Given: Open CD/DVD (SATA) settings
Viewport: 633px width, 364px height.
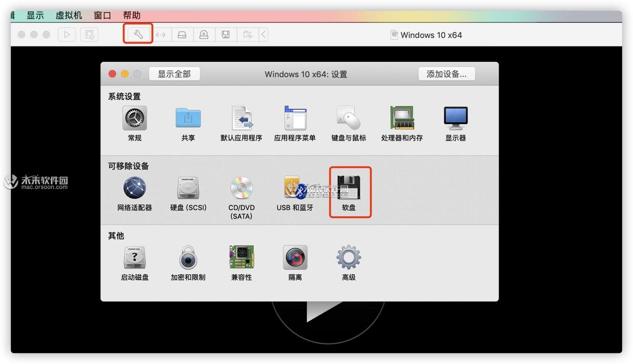Looking at the screenshot, I should click(241, 189).
